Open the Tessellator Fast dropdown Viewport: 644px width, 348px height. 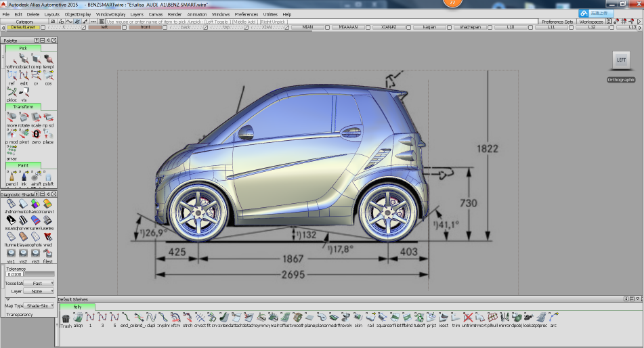click(x=39, y=283)
